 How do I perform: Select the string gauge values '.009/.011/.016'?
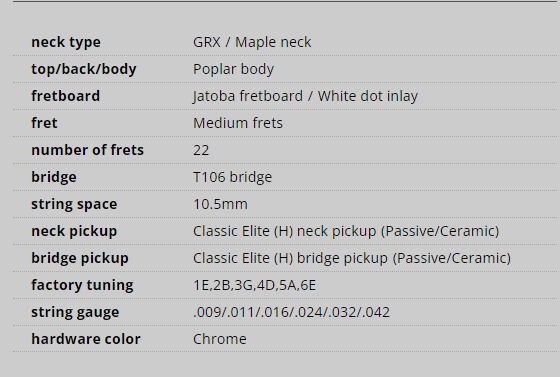(x=241, y=312)
